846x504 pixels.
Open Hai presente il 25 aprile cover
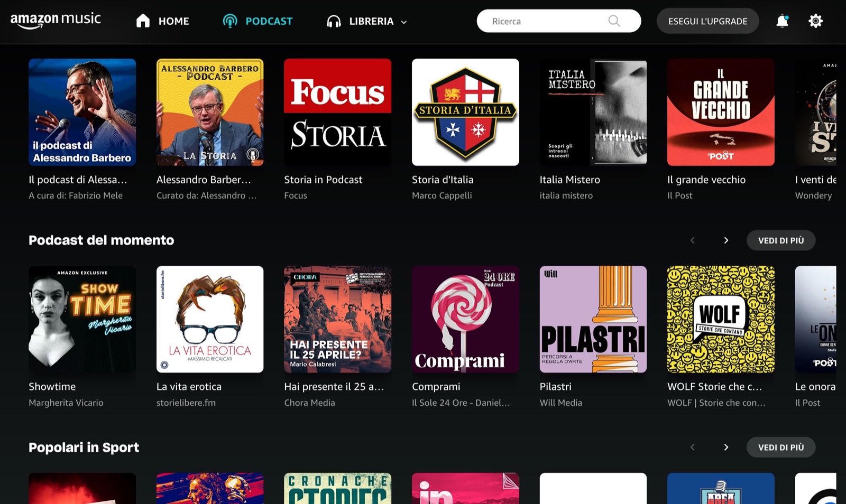click(337, 319)
